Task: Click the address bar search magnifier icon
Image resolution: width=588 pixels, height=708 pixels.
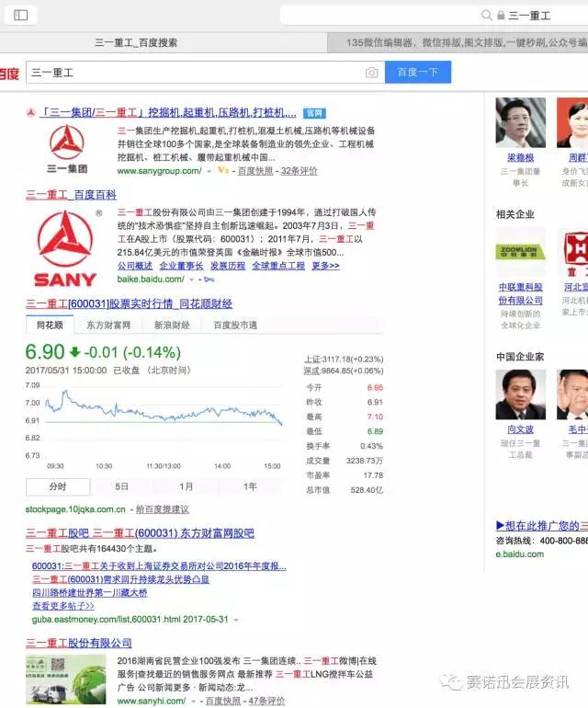Action: click(x=486, y=16)
